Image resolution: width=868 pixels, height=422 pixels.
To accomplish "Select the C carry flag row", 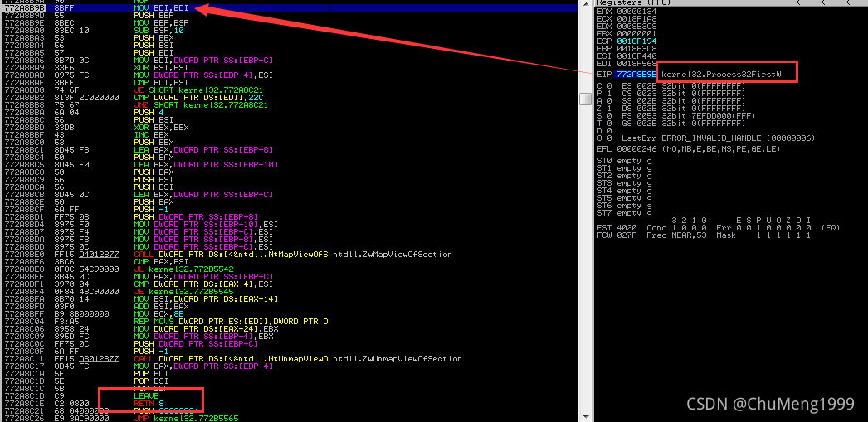I will pos(671,85).
